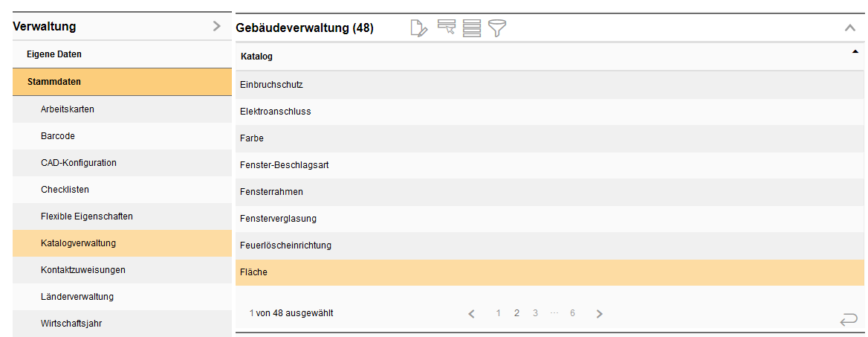The height and width of the screenshot is (337, 868).
Task: Click the row selection cursor icon
Action: coord(447,28)
